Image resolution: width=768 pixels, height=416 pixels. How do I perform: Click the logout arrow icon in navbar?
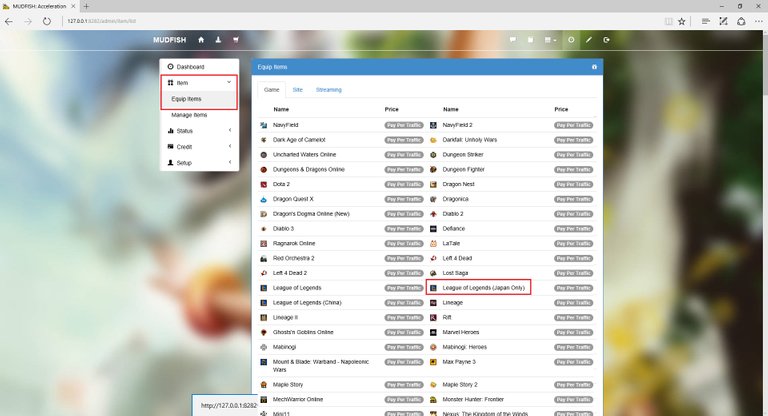(607, 40)
